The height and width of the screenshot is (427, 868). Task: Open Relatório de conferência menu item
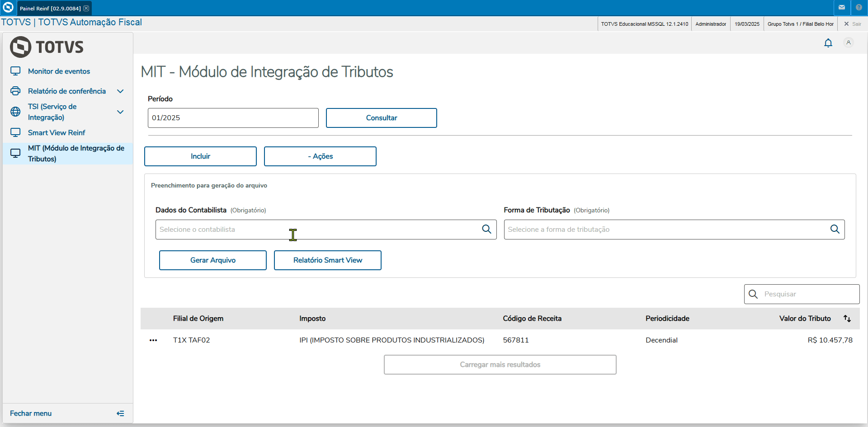68,91
